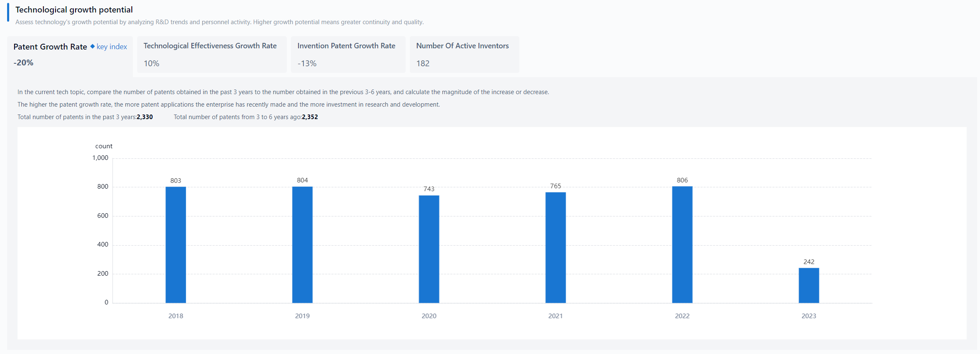980x354 pixels.
Task: Click the 2023 x-axis label
Action: tap(809, 316)
